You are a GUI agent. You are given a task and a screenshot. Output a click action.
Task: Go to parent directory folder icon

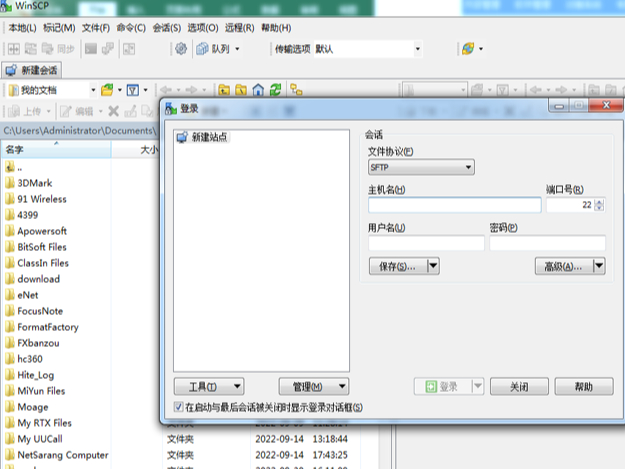tap(224, 90)
